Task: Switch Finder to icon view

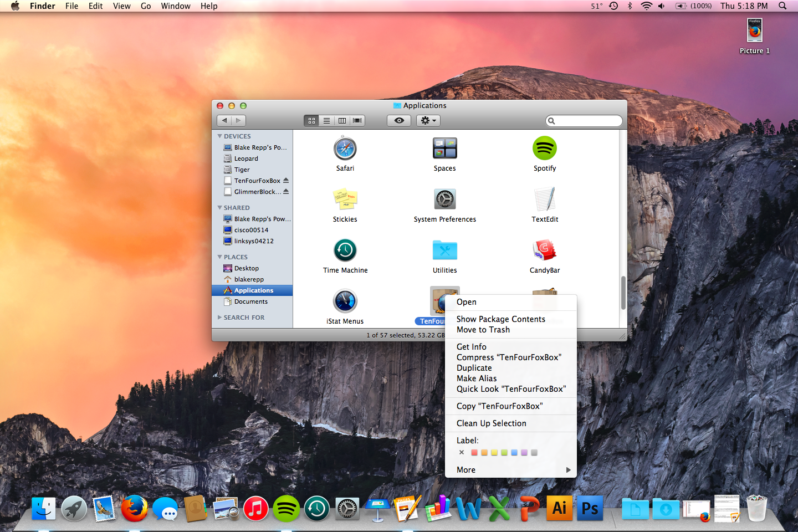Action: point(311,121)
